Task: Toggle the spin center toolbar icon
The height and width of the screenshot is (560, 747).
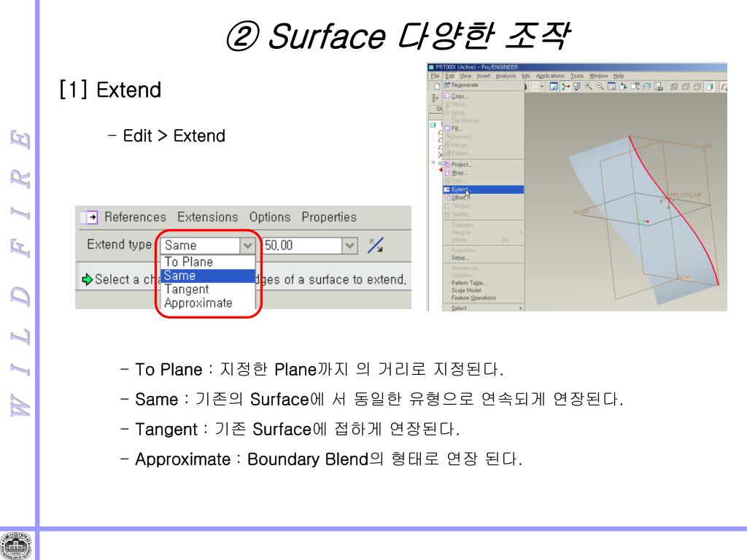Action: tap(565, 86)
